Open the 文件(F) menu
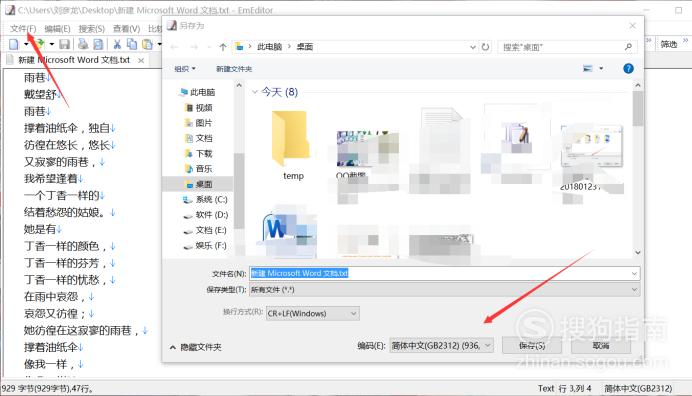Viewport: 692px width, 396px height. click(x=23, y=29)
